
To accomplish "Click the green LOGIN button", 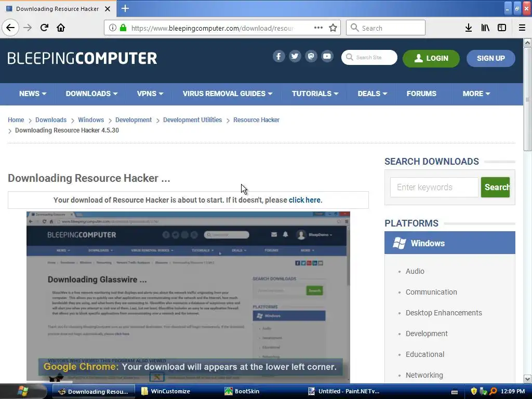I will 431,58.
